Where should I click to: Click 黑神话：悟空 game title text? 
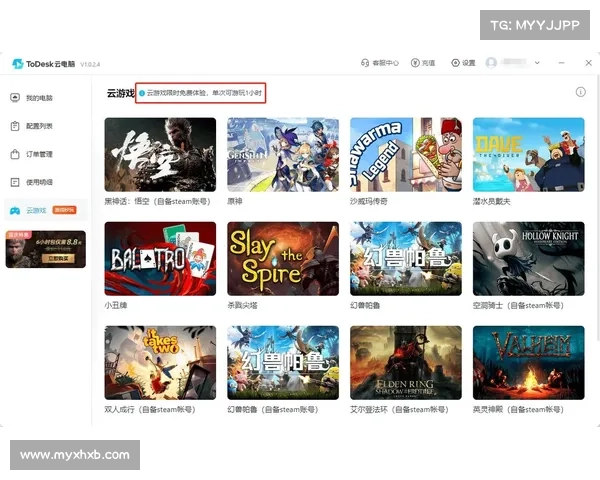(x=157, y=201)
